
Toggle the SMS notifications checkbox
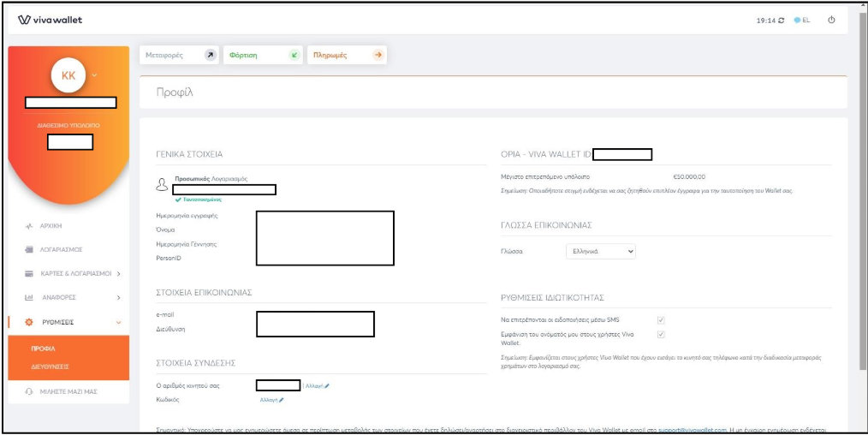(x=660, y=320)
